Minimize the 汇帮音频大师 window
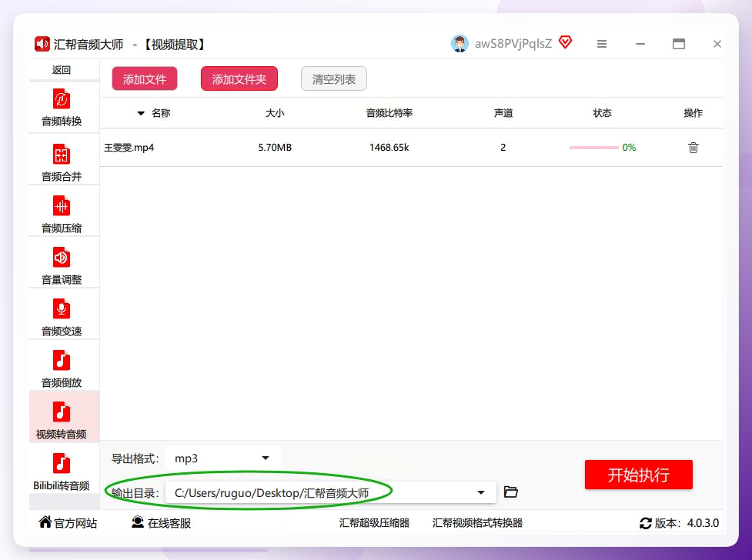Screen dimensions: 752x560 (640, 44)
